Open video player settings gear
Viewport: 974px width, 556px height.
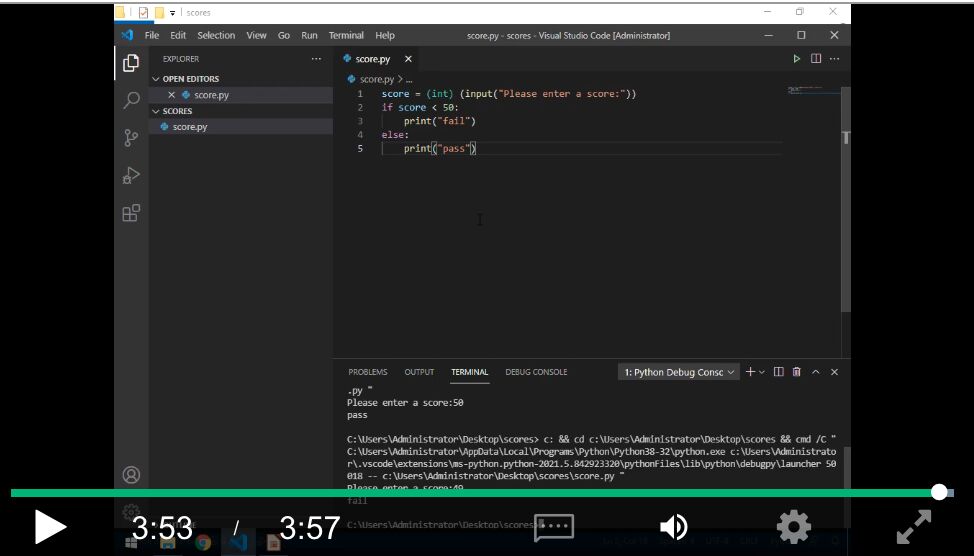tap(794, 527)
